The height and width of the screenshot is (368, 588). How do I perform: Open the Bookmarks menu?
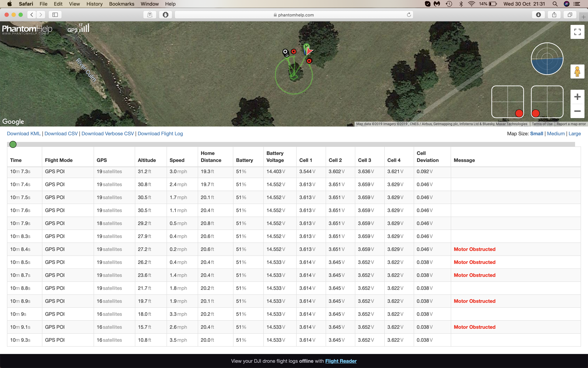click(x=122, y=4)
